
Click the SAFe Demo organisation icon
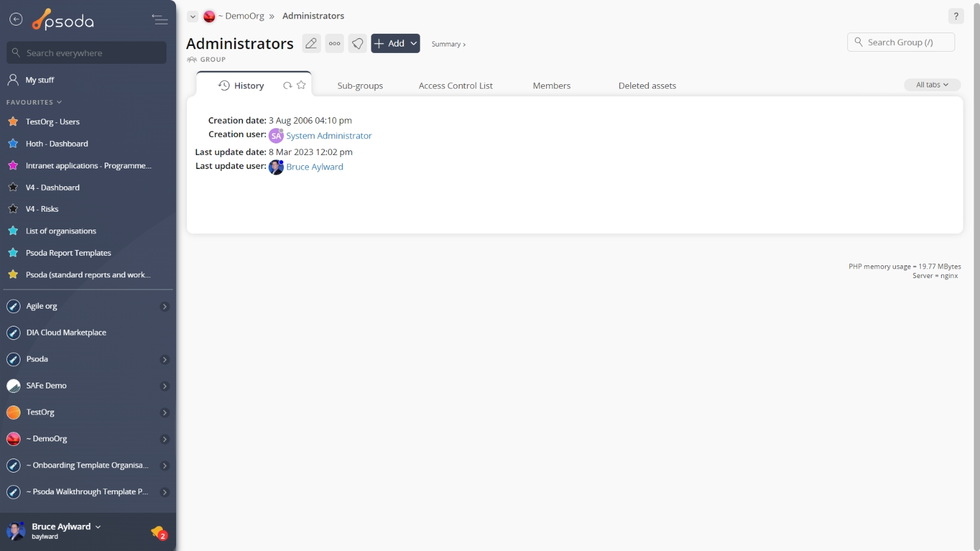13,386
